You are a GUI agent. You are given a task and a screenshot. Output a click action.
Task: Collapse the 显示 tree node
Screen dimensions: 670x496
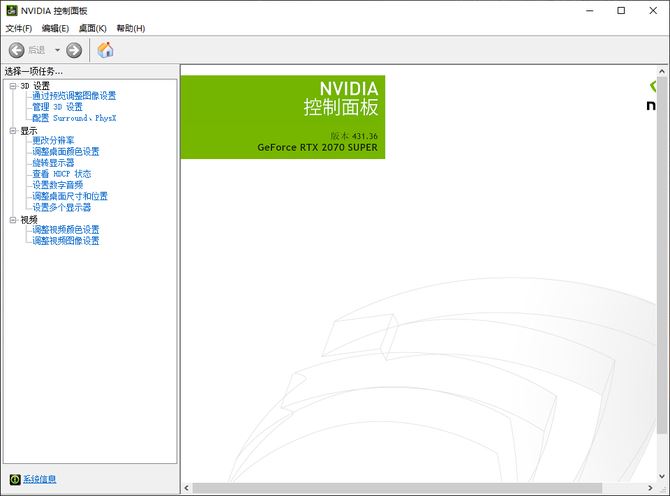point(13,130)
